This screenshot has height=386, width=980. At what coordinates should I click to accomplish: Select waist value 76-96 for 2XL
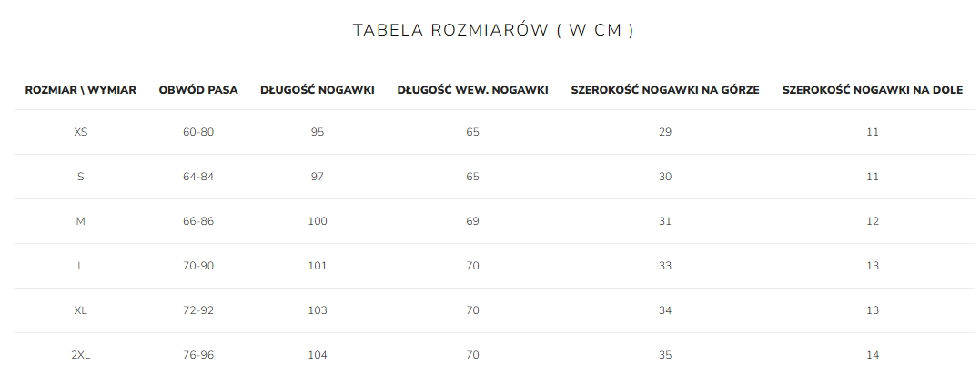[198, 355]
